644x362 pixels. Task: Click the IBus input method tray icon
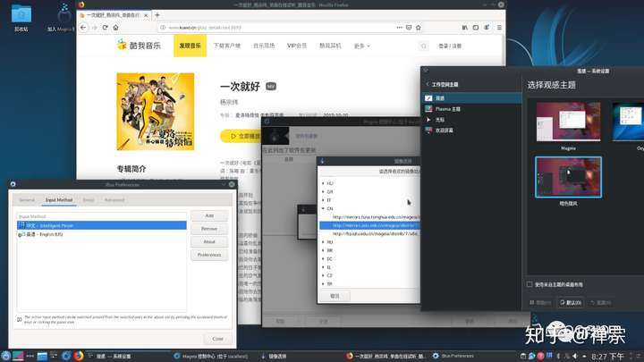coord(549,356)
